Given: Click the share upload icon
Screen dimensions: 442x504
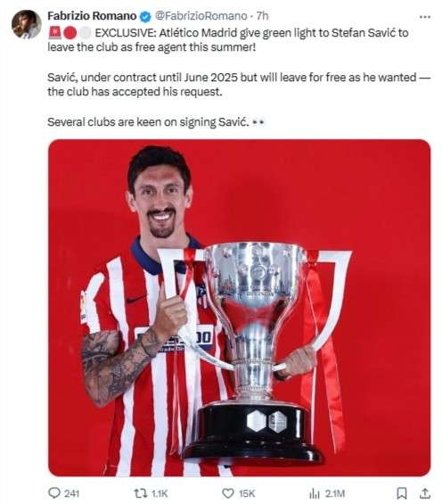Looking at the screenshot, I should click(x=425, y=492).
